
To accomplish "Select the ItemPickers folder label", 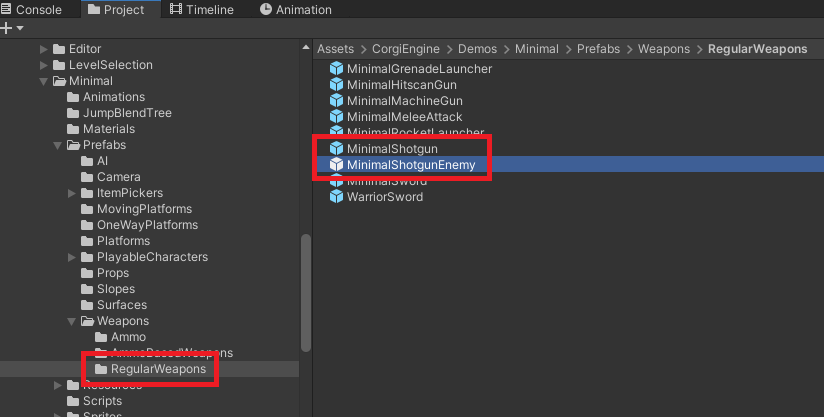I will coord(130,193).
